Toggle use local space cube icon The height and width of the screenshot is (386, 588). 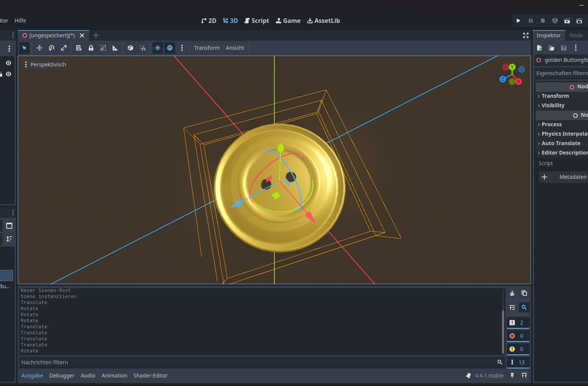[x=131, y=48]
